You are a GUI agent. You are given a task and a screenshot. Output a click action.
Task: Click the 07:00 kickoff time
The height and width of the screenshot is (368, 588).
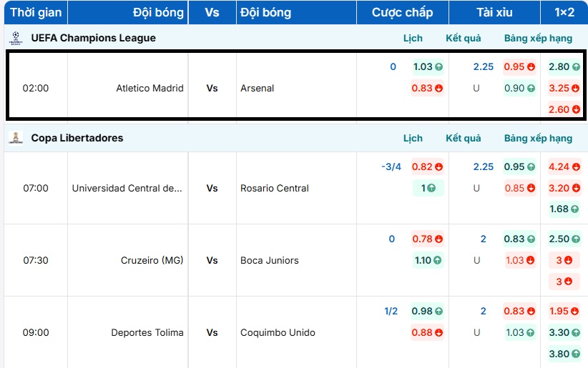(36, 188)
